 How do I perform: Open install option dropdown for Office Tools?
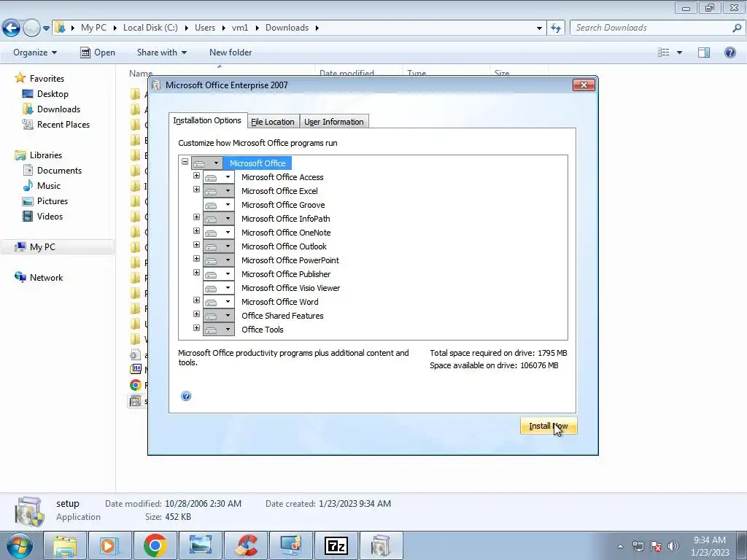pos(219,329)
